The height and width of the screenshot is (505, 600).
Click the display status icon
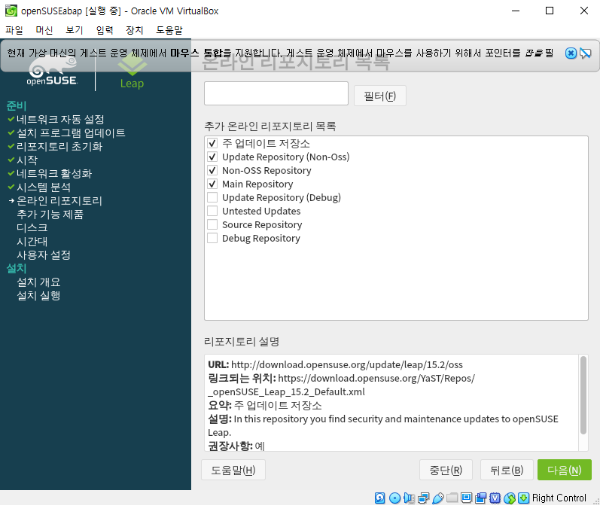tap(466, 498)
